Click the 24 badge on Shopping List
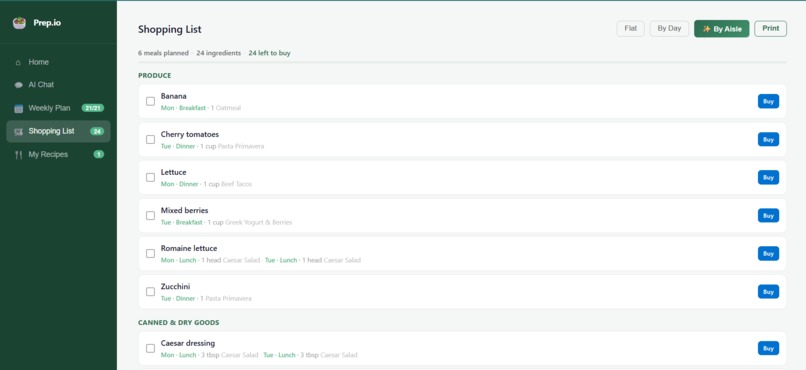 pyautogui.click(x=97, y=131)
